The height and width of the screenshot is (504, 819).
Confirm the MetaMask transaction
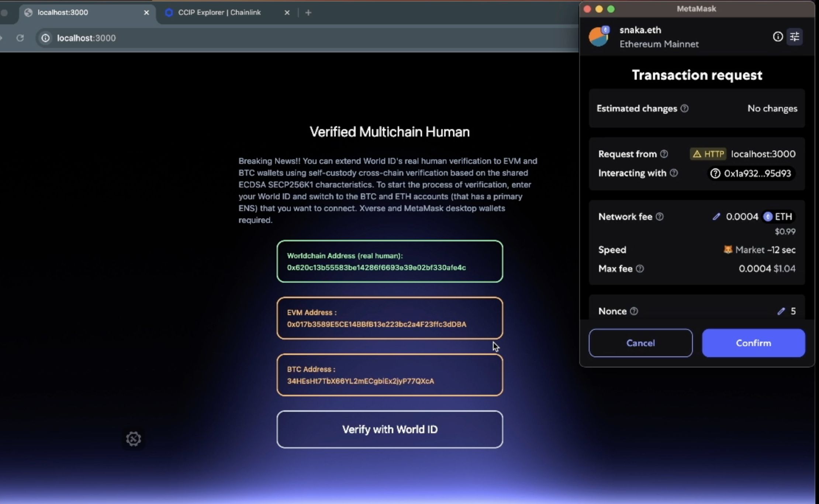click(753, 343)
